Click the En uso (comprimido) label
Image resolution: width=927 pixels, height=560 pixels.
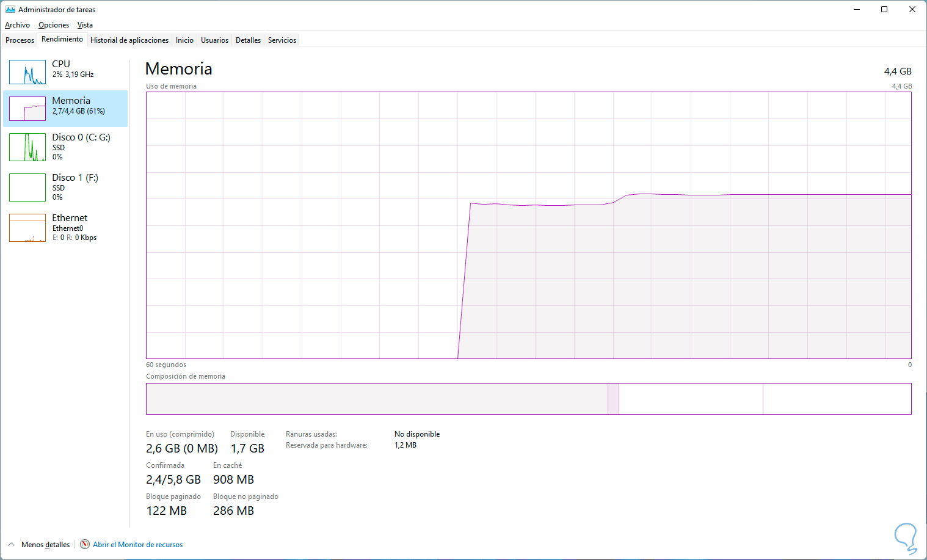tap(180, 434)
